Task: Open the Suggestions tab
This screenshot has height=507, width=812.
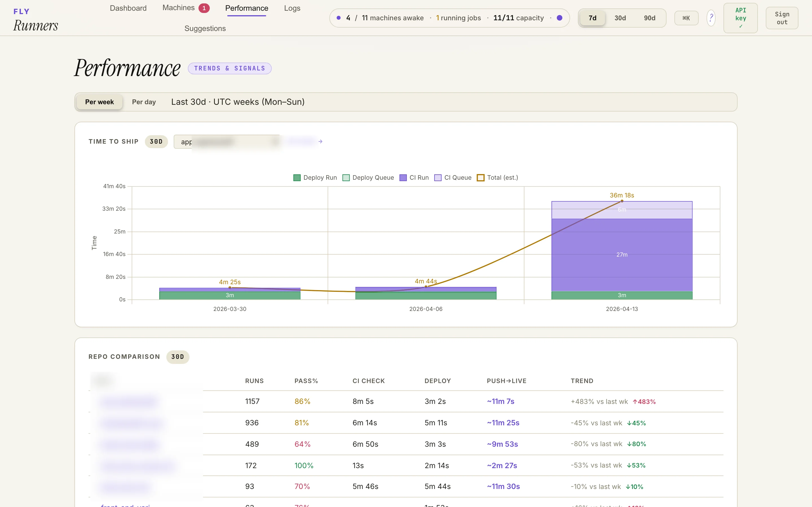Action: click(205, 28)
